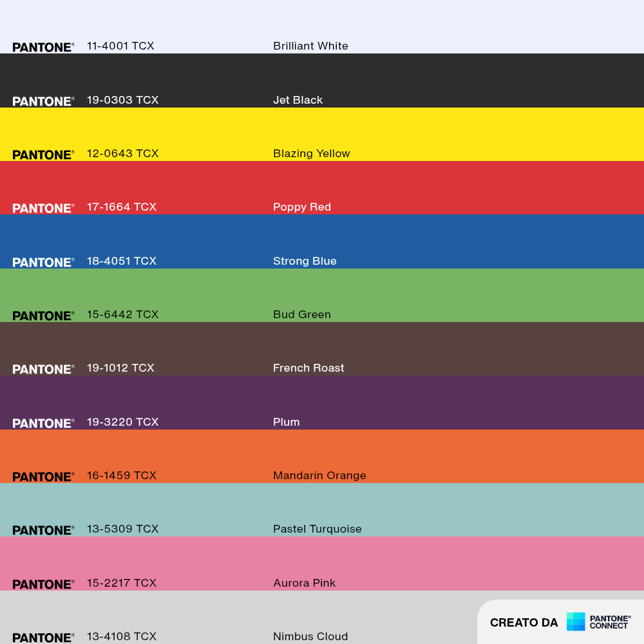Click the 'CREATO DA' label text

pyautogui.click(x=524, y=623)
